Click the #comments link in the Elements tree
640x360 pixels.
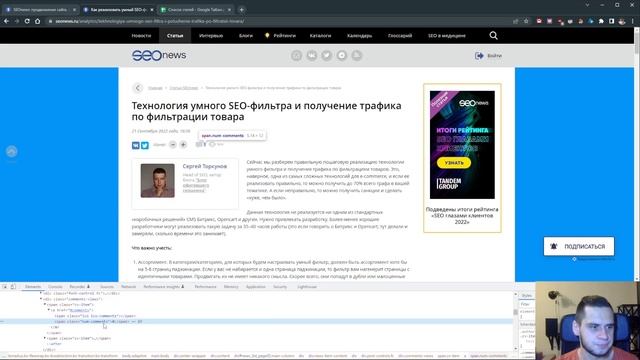coord(80,310)
